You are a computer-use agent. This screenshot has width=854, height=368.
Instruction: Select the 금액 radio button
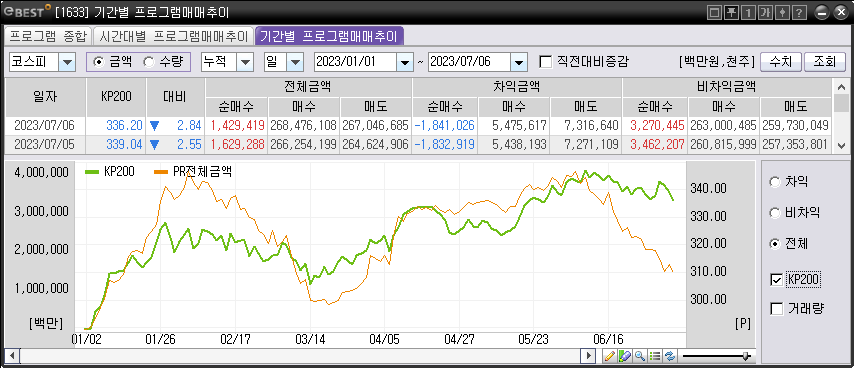tap(99, 62)
